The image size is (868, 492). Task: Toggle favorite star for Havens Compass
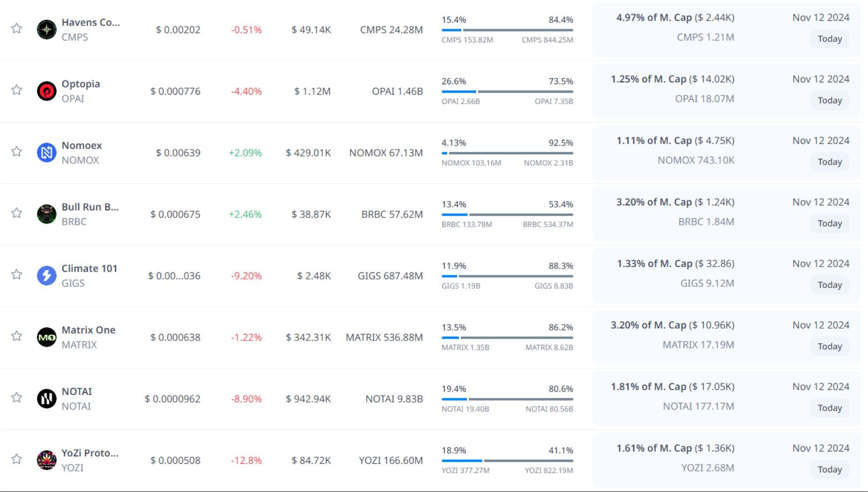coord(17,28)
